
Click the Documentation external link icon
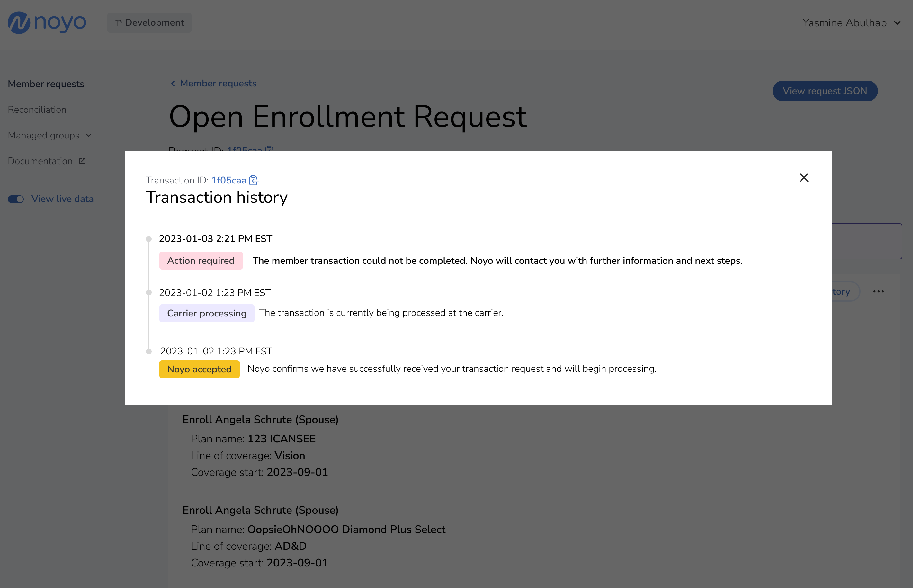click(x=82, y=161)
